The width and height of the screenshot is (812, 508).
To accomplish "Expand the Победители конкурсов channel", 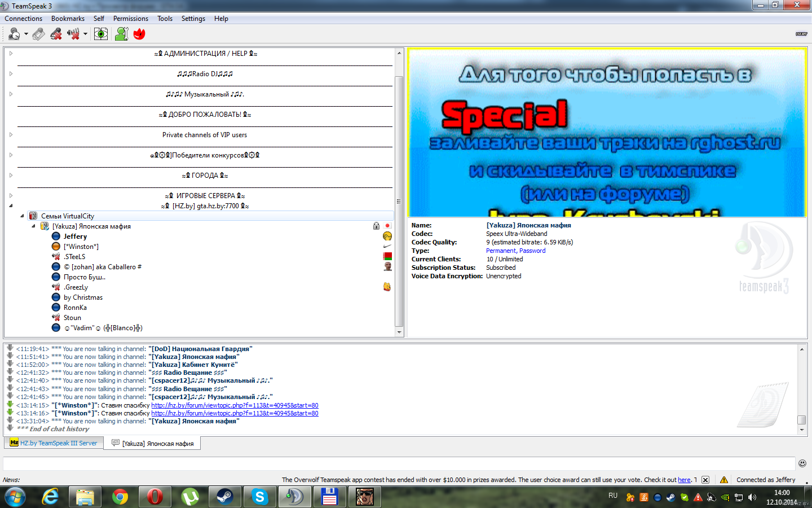I will [11, 155].
